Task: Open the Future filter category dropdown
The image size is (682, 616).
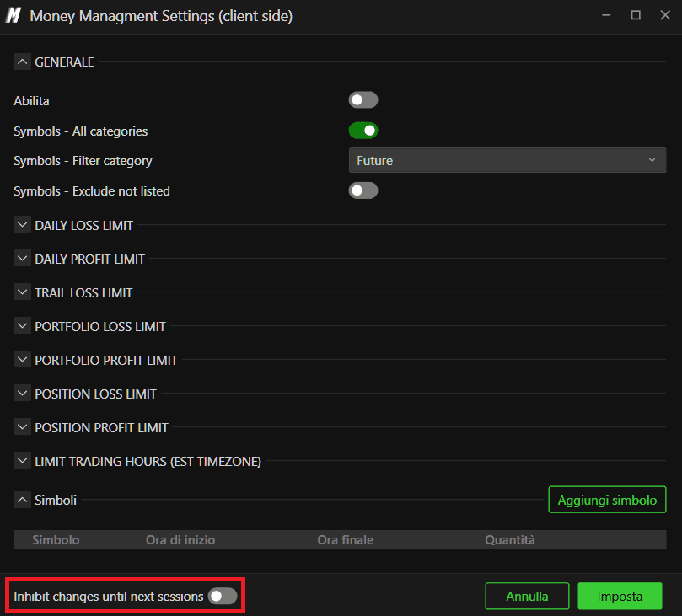Action: pyautogui.click(x=507, y=160)
